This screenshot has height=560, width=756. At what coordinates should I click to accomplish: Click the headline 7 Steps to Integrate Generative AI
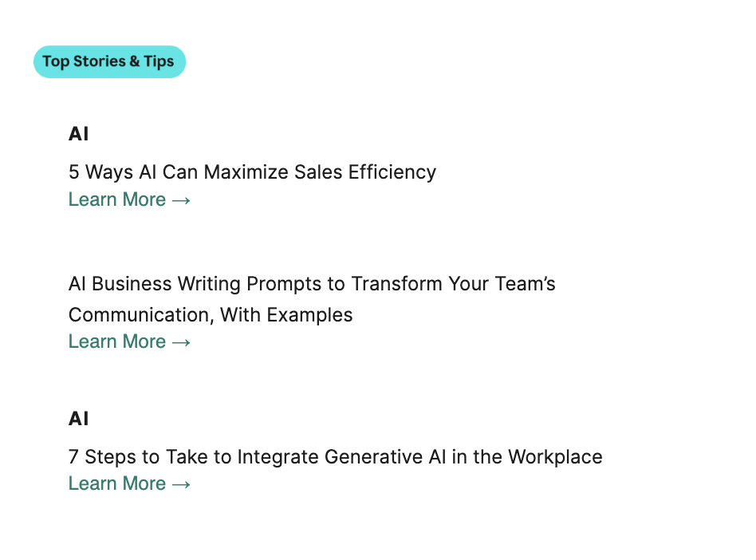coord(336,457)
